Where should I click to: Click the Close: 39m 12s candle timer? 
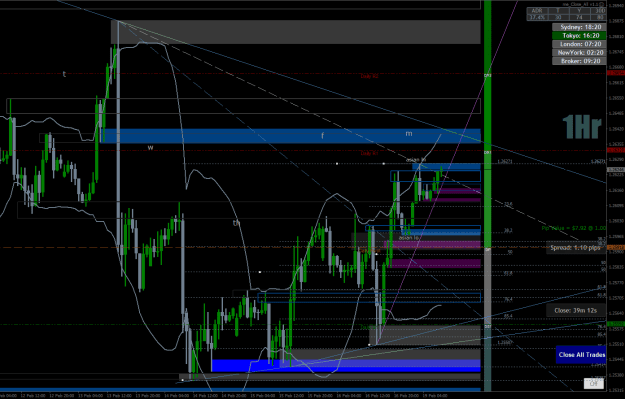pyautogui.click(x=575, y=310)
